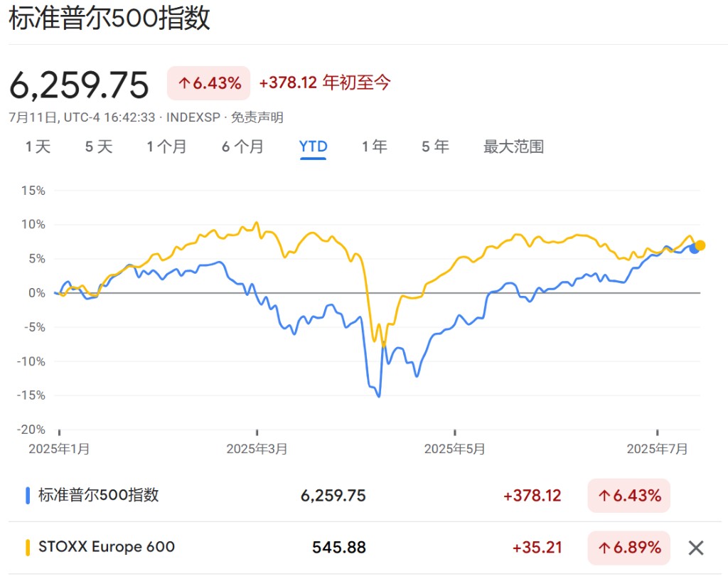Remove STOXX Europe 600 comparison with X
This screenshot has height=579, width=728.
[695, 548]
